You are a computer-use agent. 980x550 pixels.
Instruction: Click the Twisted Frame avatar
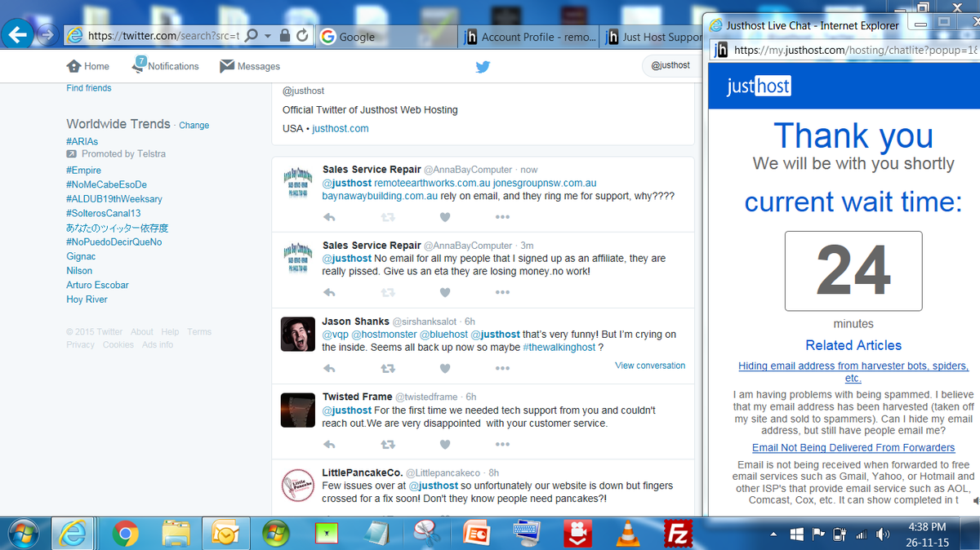coord(297,410)
